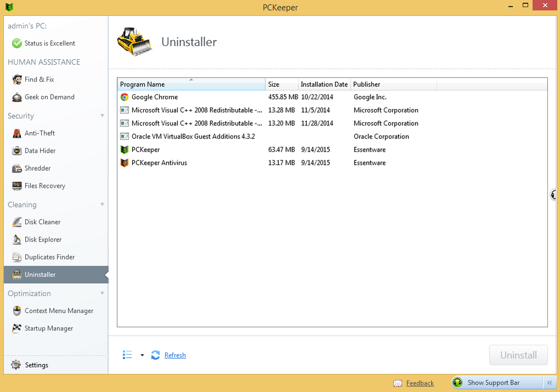
Task: Click the Oracle Corporation publisher cell
Action: pos(381,136)
